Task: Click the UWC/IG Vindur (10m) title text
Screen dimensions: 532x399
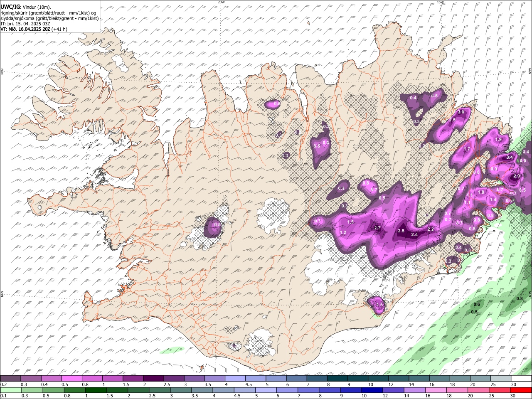Action: pos(26,7)
